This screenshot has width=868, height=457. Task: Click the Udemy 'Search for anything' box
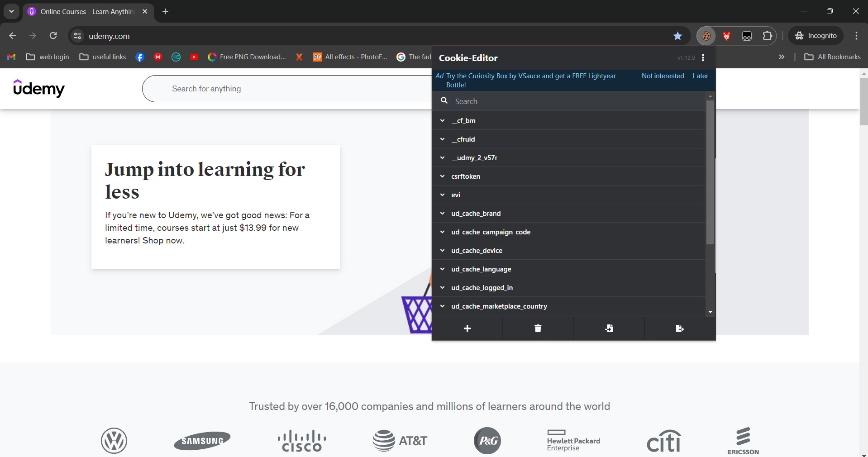287,89
